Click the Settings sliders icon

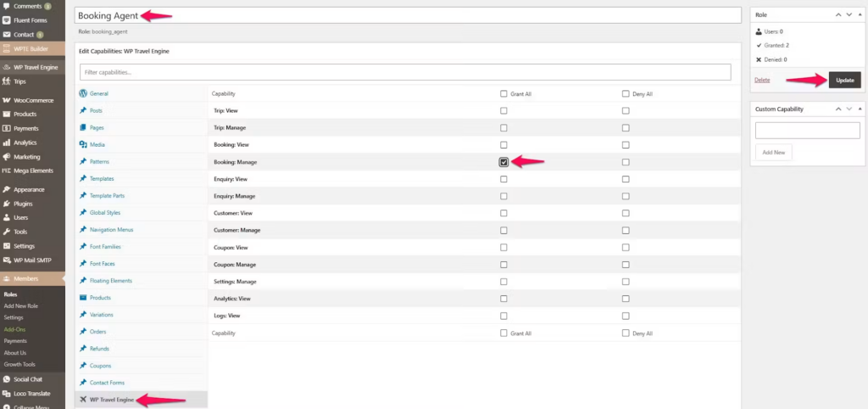pos(6,246)
